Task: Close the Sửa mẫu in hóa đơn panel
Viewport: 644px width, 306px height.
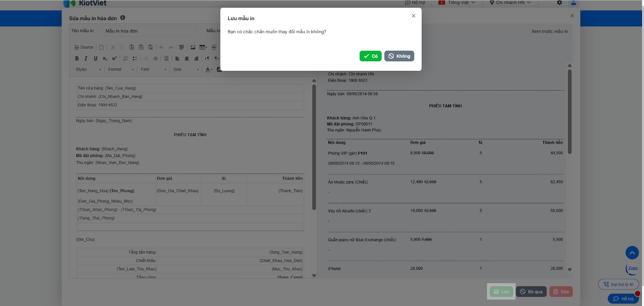Action: coord(572,16)
